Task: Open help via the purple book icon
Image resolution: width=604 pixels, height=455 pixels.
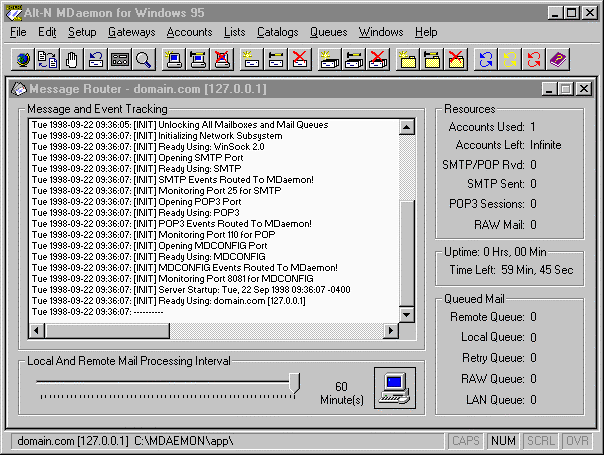Action: click(559, 59)
